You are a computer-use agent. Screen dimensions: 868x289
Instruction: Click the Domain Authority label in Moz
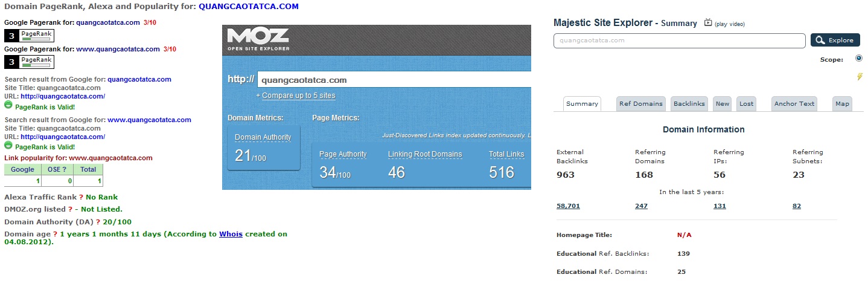click(x=263, y=137)
